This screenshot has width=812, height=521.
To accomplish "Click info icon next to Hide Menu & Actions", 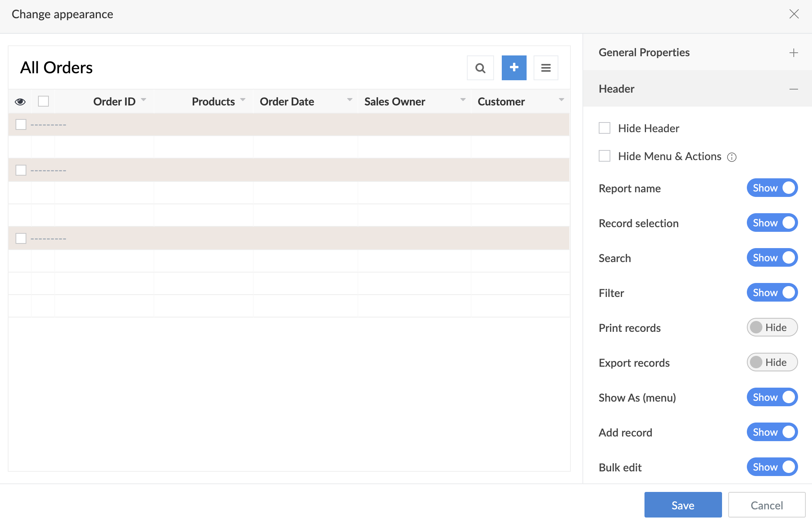I will [x=732, y=157].
